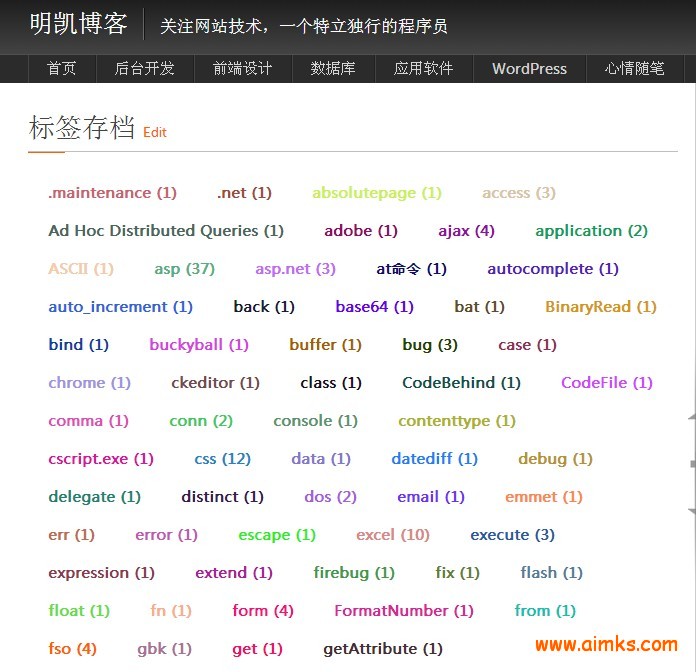Image resolution: width=696 pixels, height=672 pixels.
Task: Open the 应用软件 menu item
Action: click(x=423, y=68)
